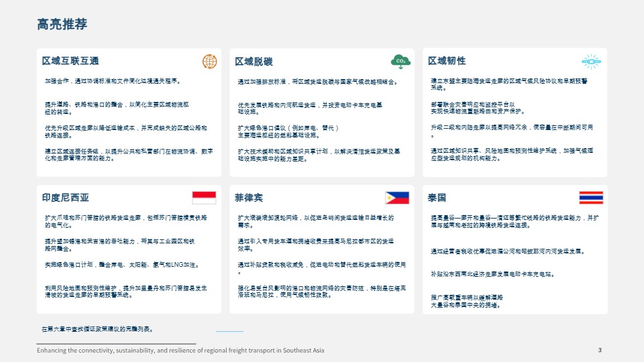
Task: Click the heading 菲律宾
Action: tap(248, 198)
